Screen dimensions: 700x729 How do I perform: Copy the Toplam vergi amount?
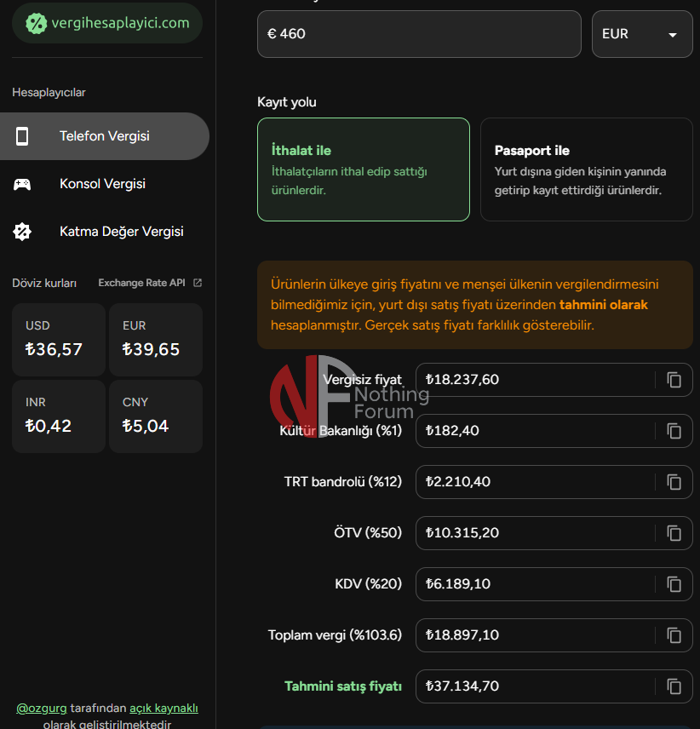click(674, 635)
